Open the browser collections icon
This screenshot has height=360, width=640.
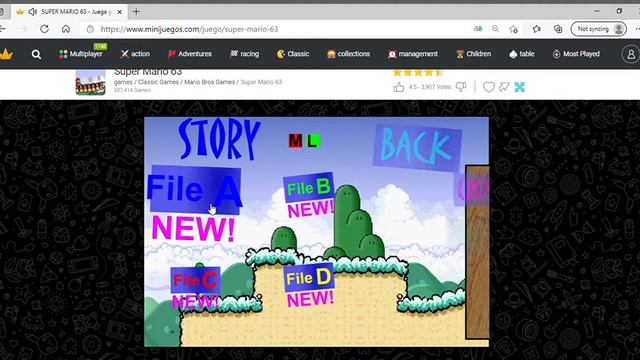[558, 29]
